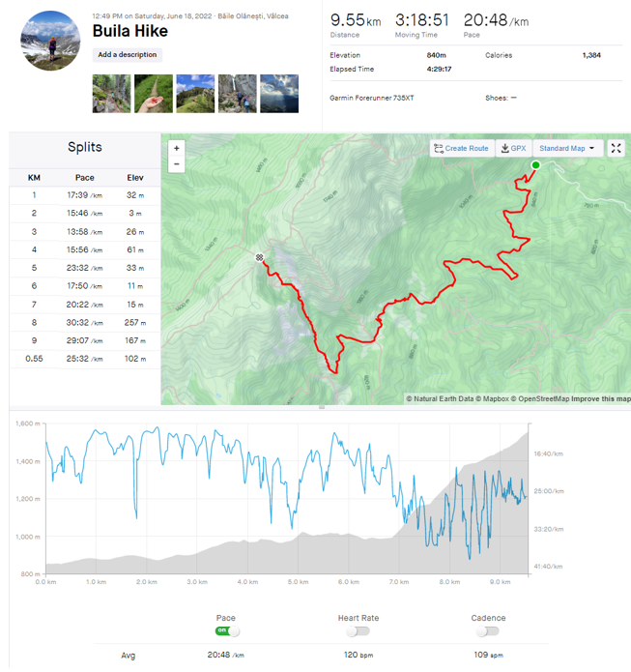
Task: Open the first activity photo thumbnail
Action: click(111, 94)
